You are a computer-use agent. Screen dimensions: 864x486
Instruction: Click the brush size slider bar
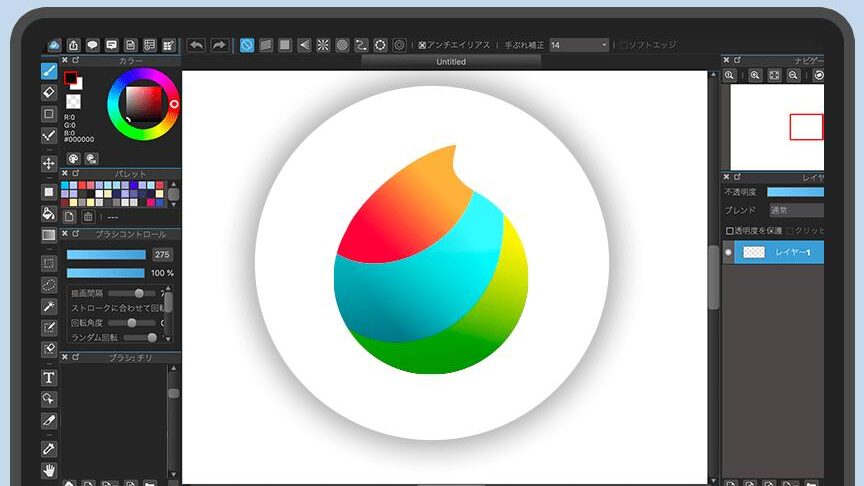(106, 255)
